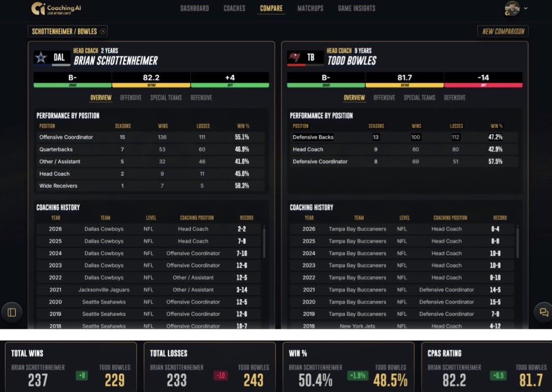The width and height of the screenshot is (552, 392).
Task: Switch to Todd Bowles' Offensive tab
Action: [x=384, y=98]
